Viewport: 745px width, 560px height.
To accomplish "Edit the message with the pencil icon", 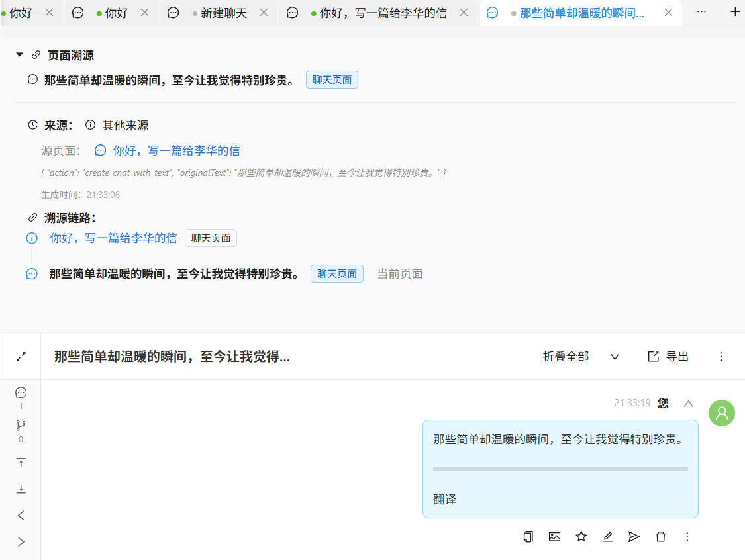I will click(607, 537).
